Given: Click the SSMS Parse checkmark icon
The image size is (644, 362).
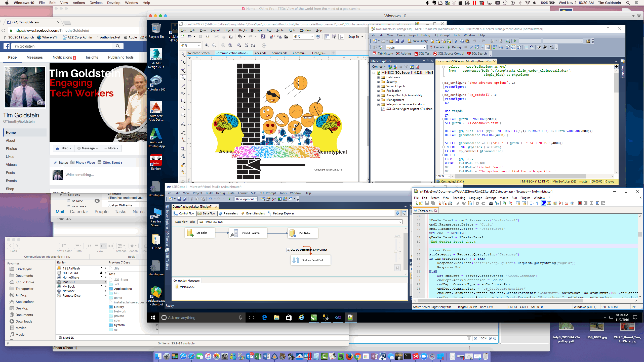Looking at the screenshot, I should point(471,47).
